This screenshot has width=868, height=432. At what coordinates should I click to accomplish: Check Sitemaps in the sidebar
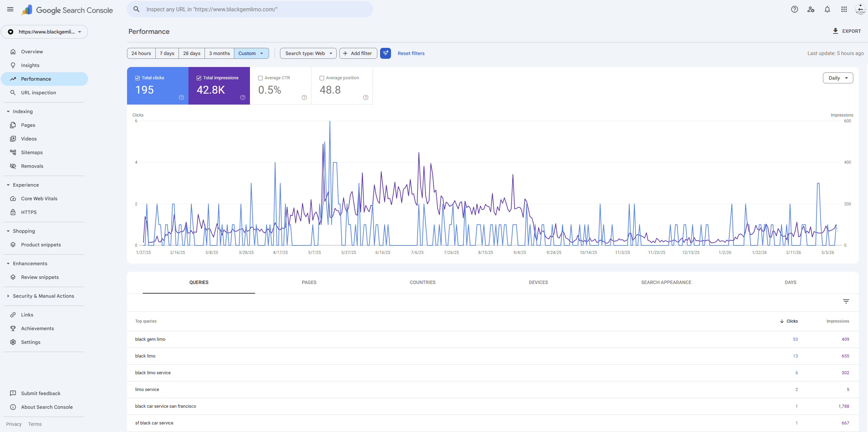pyautogui.click(x=32, y=152)
